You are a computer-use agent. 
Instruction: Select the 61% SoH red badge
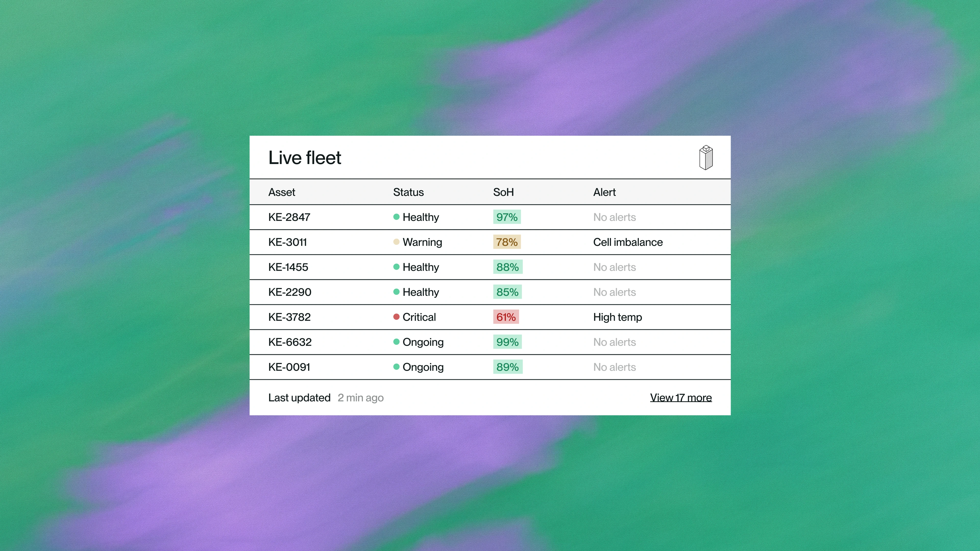pos(506,317)
